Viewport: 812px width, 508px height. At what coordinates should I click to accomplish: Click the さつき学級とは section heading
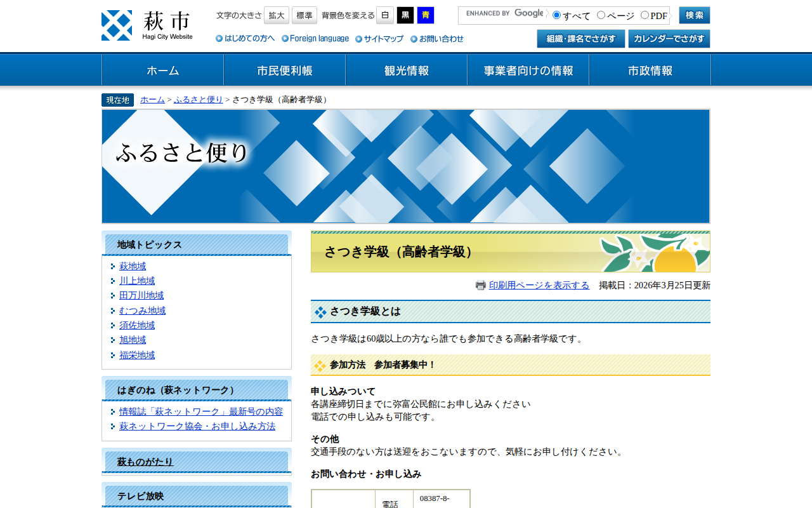[x=511, y=312]
